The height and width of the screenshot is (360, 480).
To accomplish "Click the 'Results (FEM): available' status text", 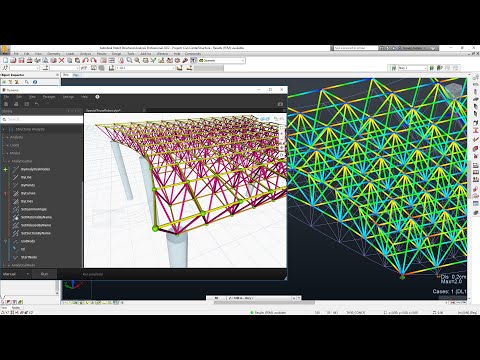I will coord(270,312).
